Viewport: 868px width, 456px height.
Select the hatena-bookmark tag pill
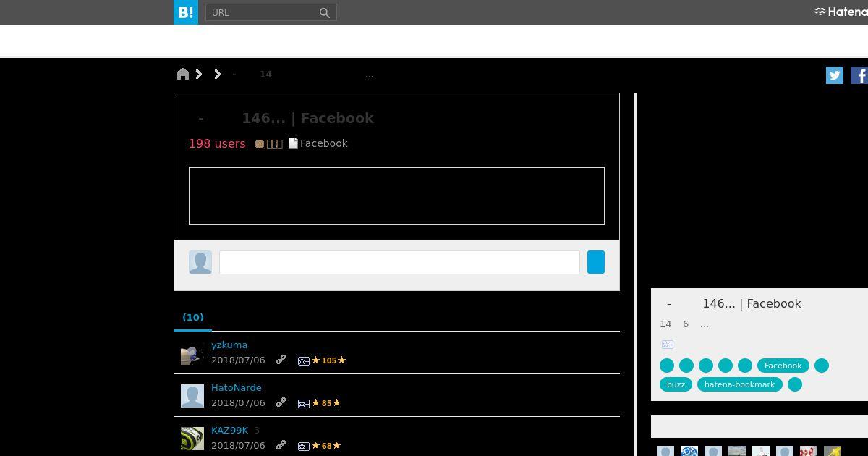(x=739, y=384)
